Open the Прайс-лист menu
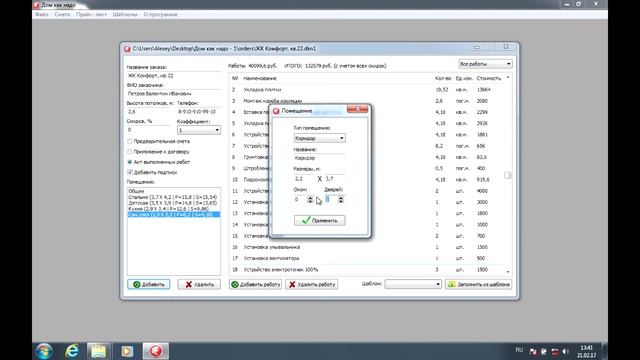The width and height of the screenshot is (640, 360). coord(91,14)
